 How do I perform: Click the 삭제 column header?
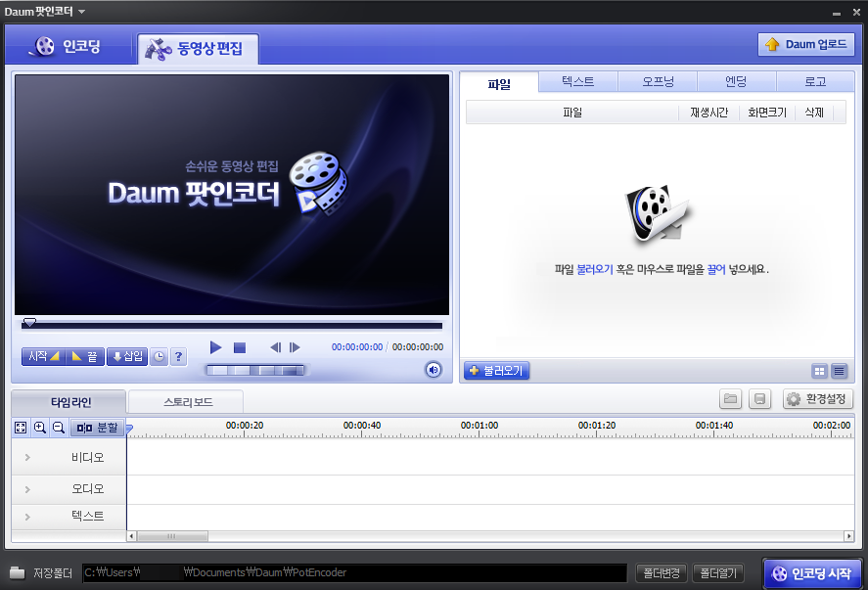(x=814, y=113)
